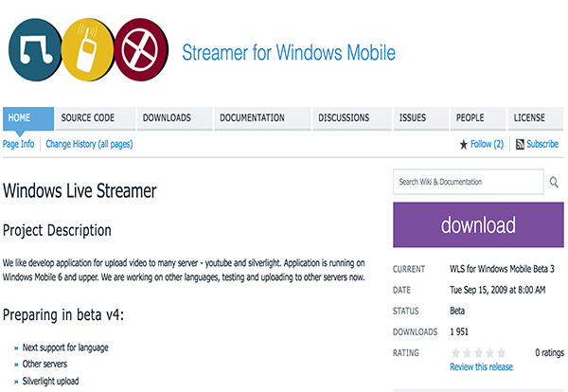Click the Review this release link
568x392 pixels.
481,367
